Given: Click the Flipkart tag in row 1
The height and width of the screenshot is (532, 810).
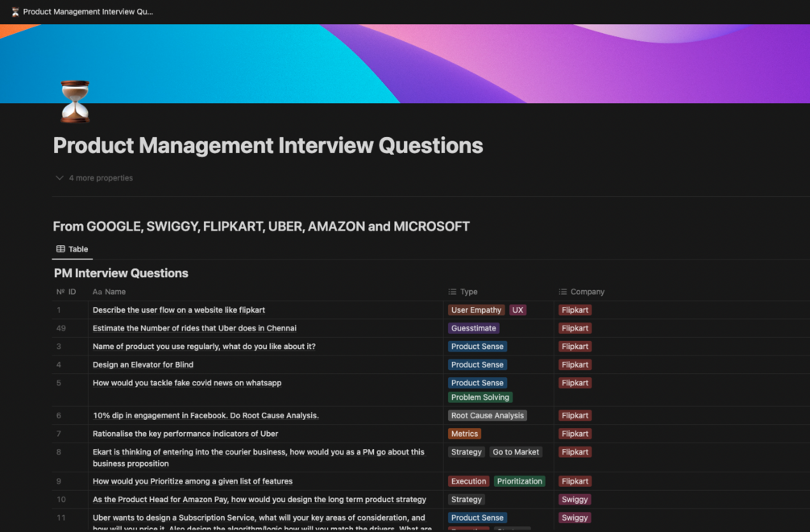Looking at the screenshot, I should coord(575,310).
